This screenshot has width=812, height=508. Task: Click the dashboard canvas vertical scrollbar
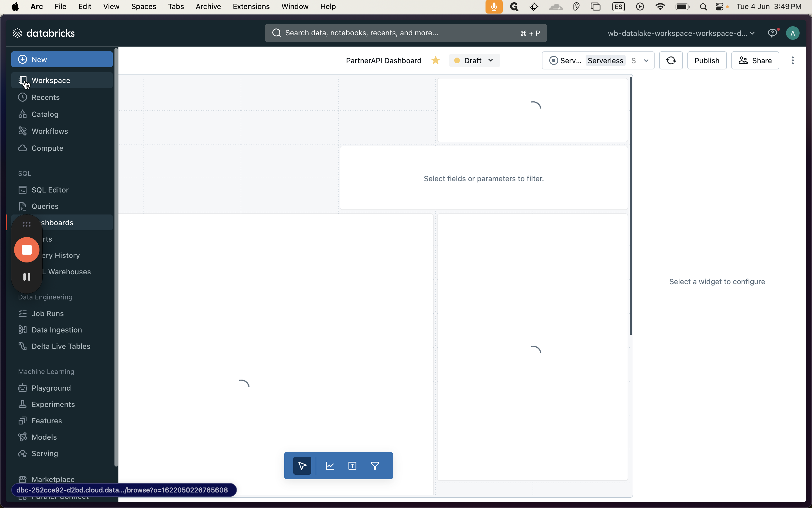click(x=631, y=206)
